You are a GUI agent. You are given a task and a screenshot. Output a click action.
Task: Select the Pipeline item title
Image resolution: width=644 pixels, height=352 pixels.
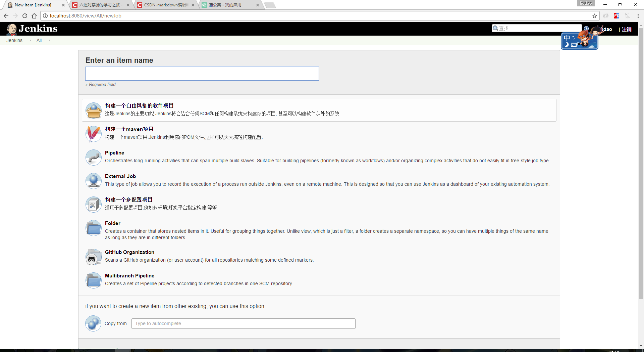click(114, 152)
